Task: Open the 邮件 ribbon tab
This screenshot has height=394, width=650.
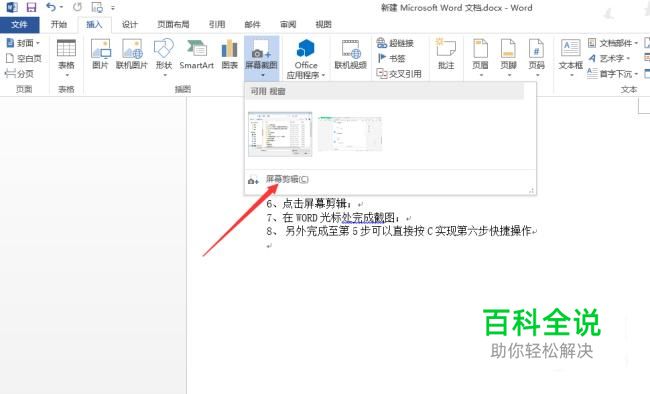Action: coord(252,24)
